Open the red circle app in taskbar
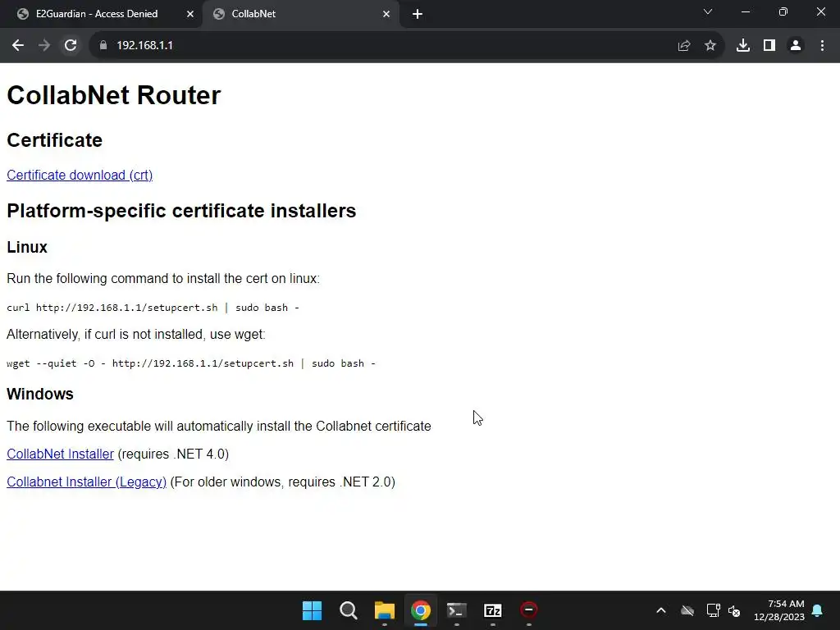This screenshot has height=630, width=840. click(529, 610)
